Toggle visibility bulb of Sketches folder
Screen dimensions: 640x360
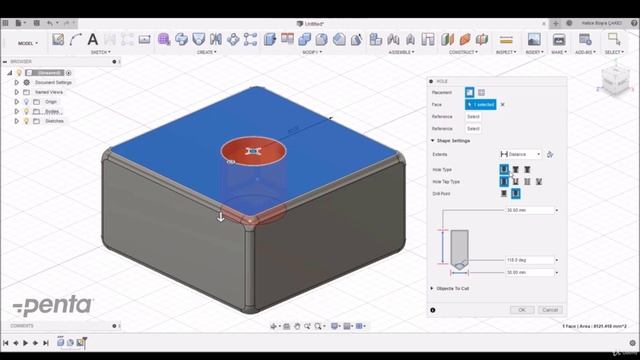[x=27, y=121]
